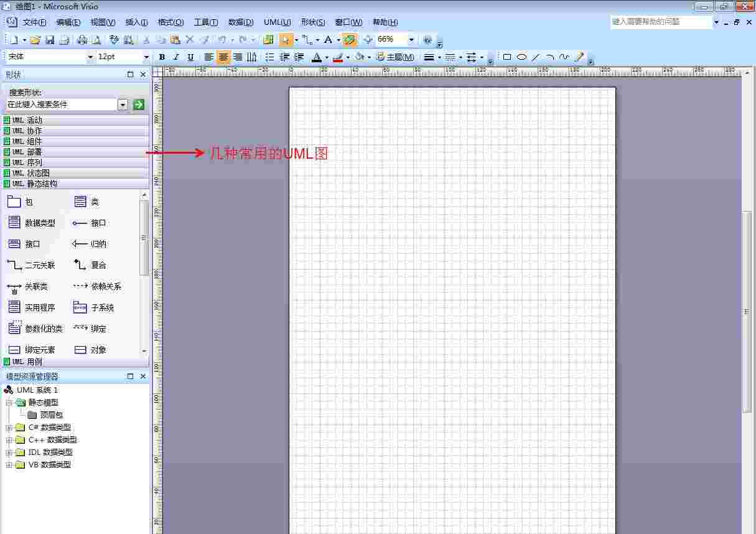Expand the C# 数据类型 tree node

coord(9,428)
